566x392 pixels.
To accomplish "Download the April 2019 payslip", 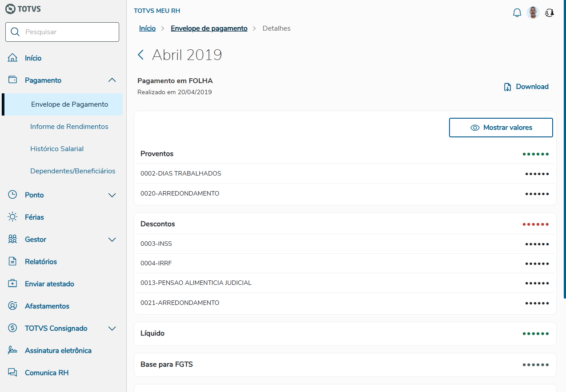I will [x=526, y=87].
